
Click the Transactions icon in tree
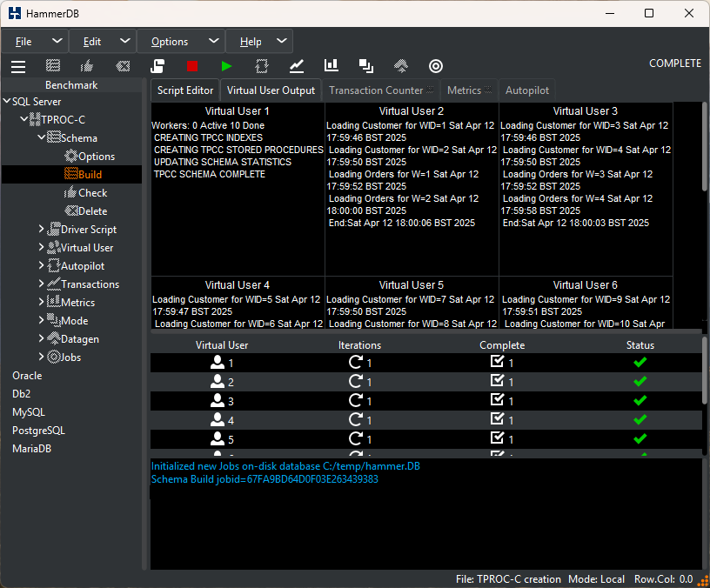[54, 284]
